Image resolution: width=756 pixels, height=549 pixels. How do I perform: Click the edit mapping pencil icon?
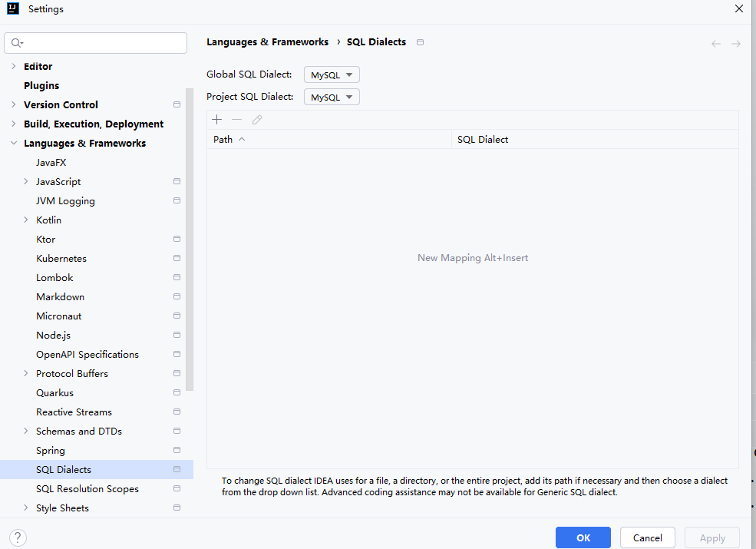point(257,120)
